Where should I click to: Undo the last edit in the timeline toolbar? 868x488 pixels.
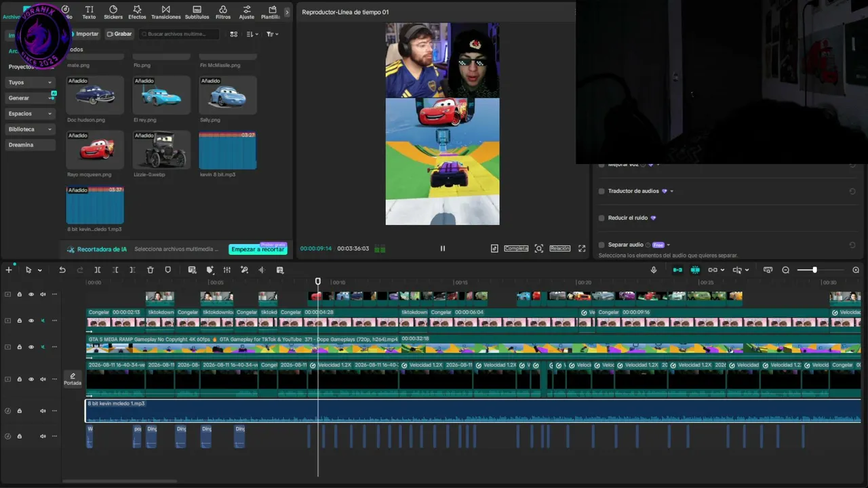[62, 270]
